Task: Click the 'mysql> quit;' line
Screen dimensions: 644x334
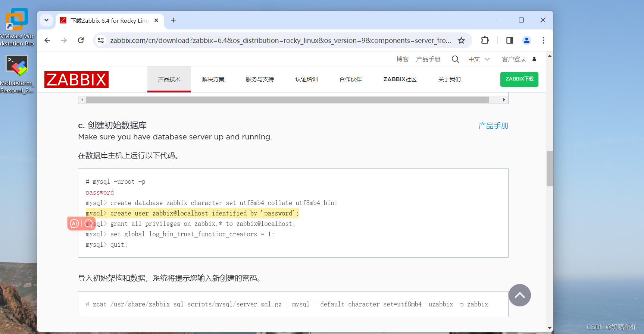Action: 106,245
